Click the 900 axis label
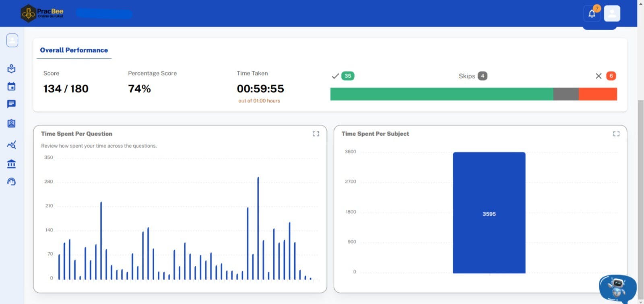Image resolution: width=644 pixels, height=304 pixels. tap(352, 242)
